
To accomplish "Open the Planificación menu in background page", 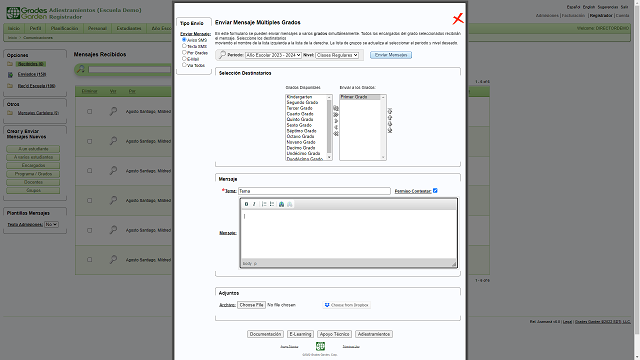I will point(64,28).
